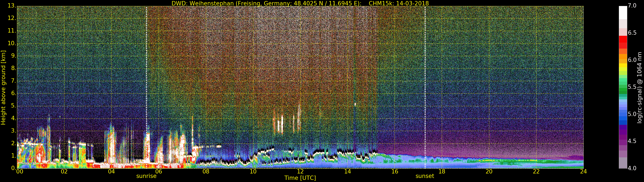Click the x-axis tick label '06'
644x182 pixels.
(159, 172)
